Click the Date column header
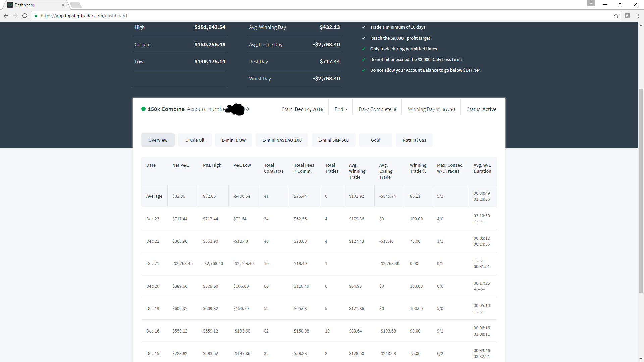This screenshot has height=362, width=644. pyautogui.click(x=151, y=165)
